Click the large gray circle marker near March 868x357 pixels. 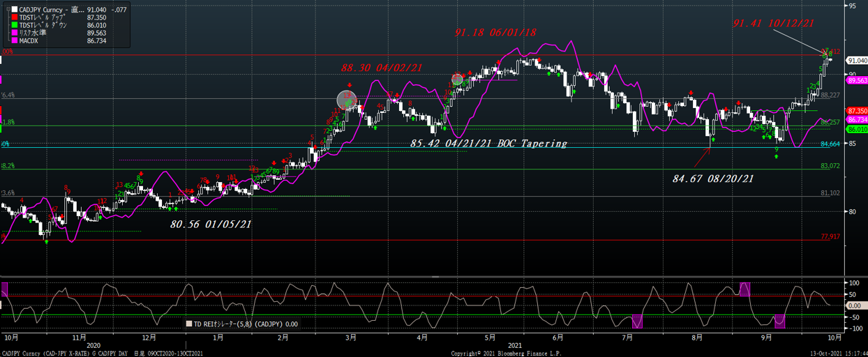[x=347, y=100]
